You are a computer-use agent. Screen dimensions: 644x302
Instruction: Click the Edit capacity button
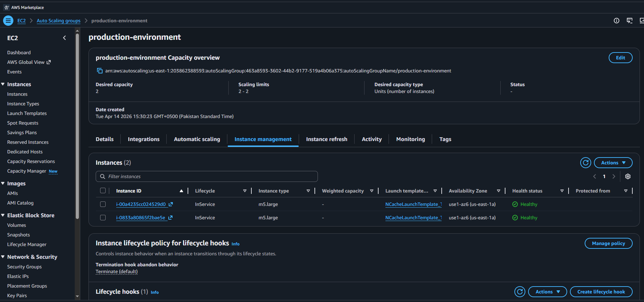[620, 58]
